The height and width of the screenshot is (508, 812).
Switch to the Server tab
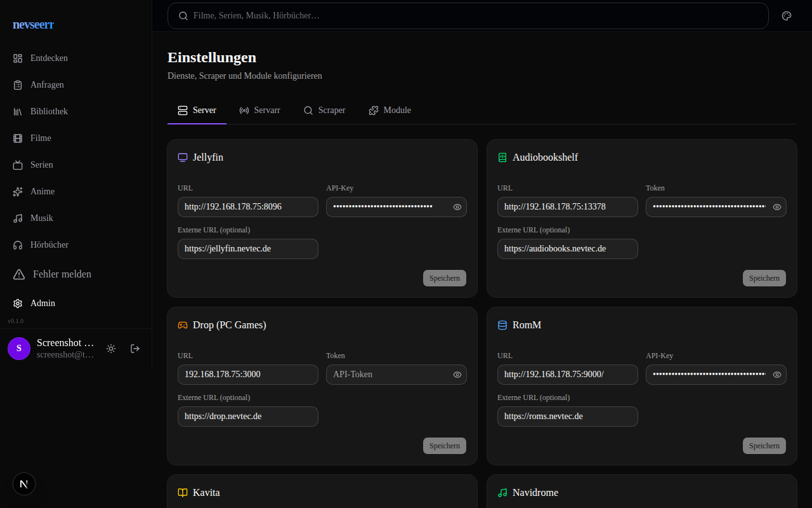[197, 110]
